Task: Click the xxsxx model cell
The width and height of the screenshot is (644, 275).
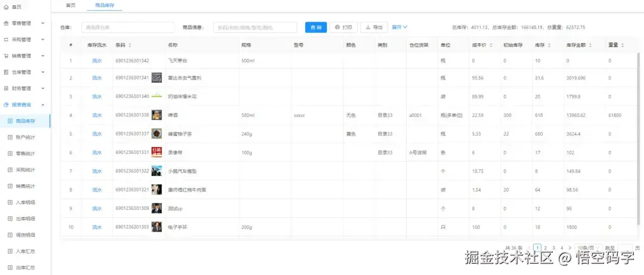Action: click(299, 115)
